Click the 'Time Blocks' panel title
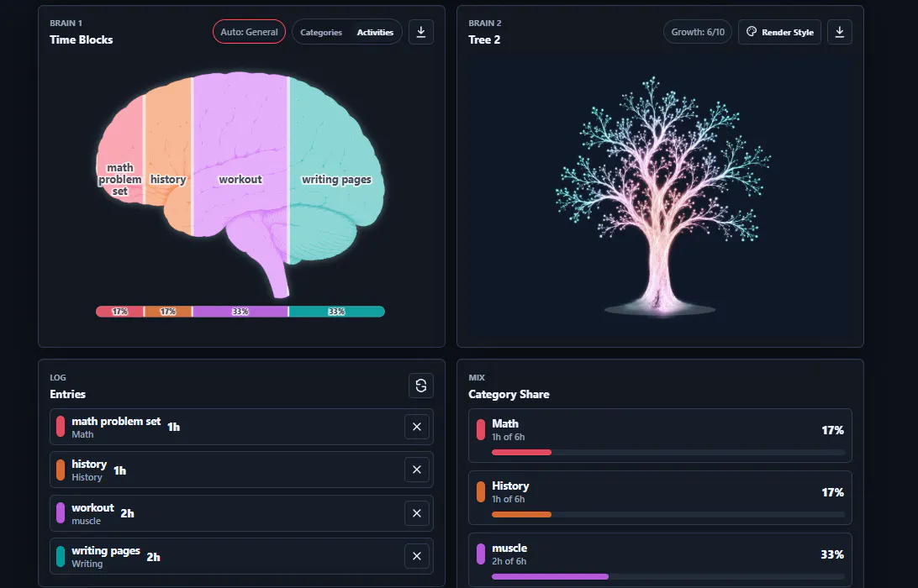 pos(82,39)
